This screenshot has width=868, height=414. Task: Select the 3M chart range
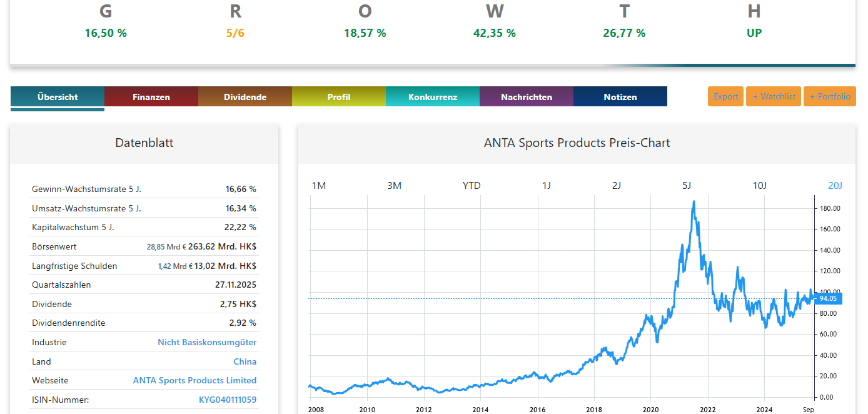[394, 186]
